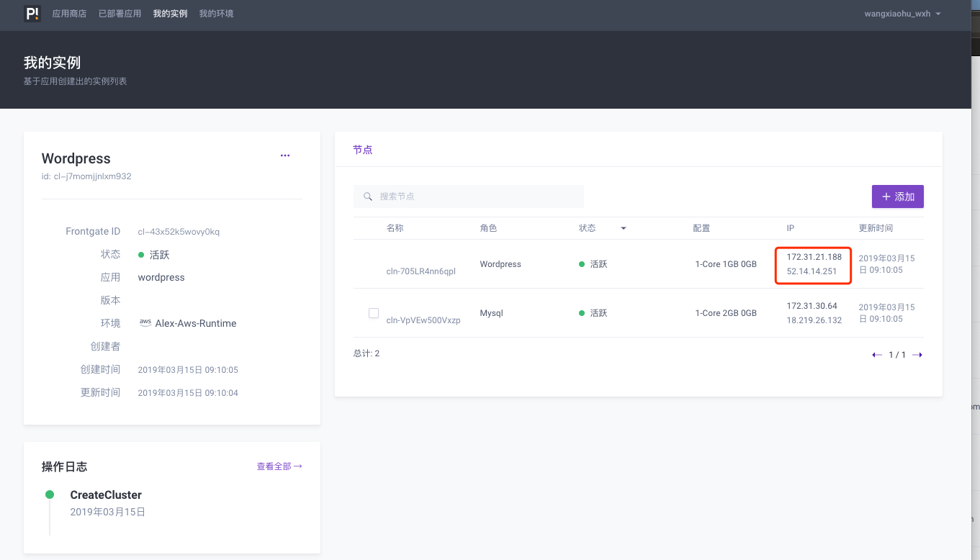Viewport: 980px width, 560px height.
Task: Switch to the 应用商店 tab
Action: tap(68, 13)
